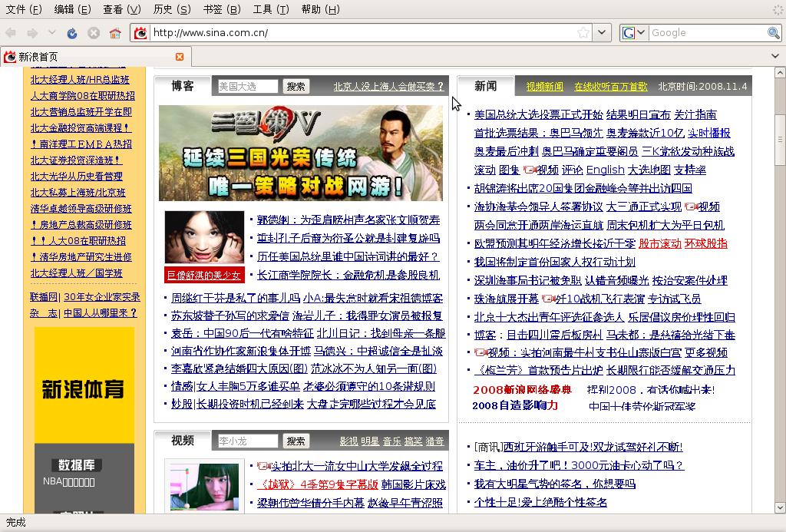The height and width of the screenshot is (532, 786).
Task: Open the English election coverage link
Action: [605, 170]
